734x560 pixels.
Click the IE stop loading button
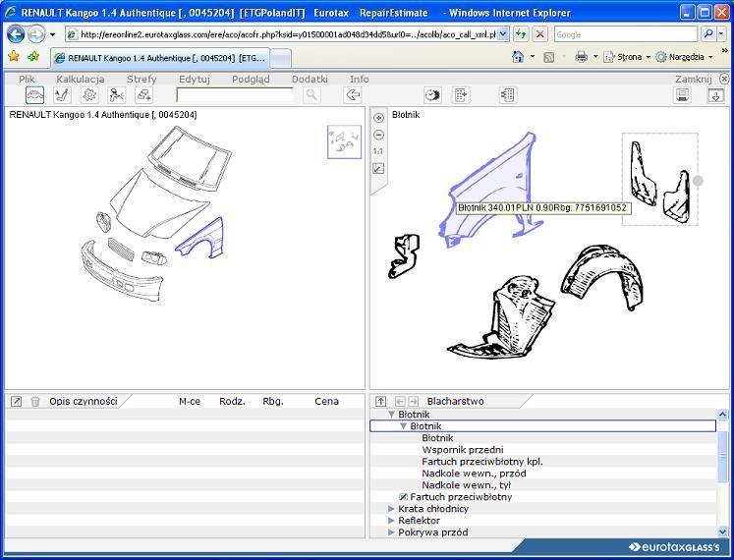539,34
